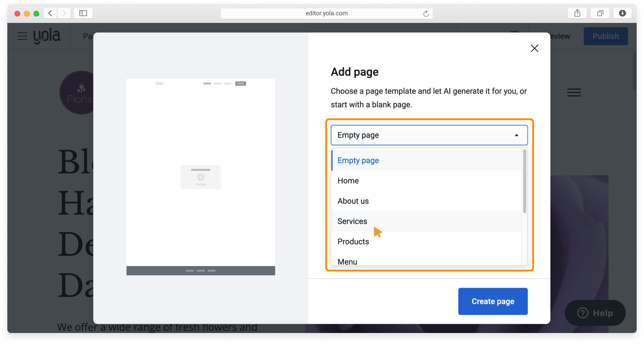Click the template list scrollbar
This screenshot has width=644, height=344.
pyautogui.click(x=524, y=181)
